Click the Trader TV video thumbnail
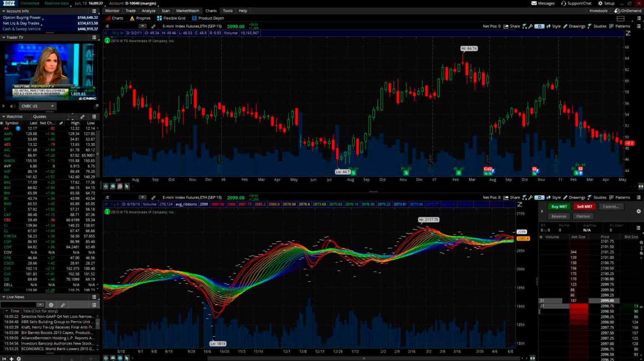Screen dimensions: 644x361 tap(50, 71)
